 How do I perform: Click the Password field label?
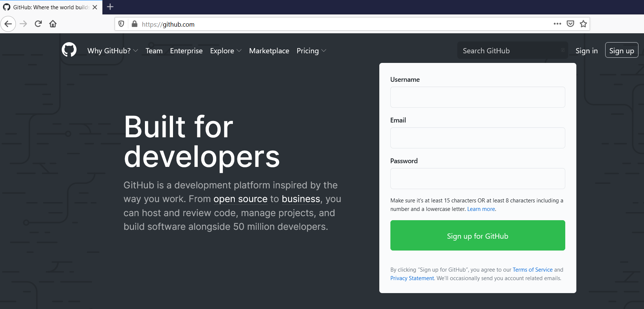pyautogui.click(x=404, y=161)
